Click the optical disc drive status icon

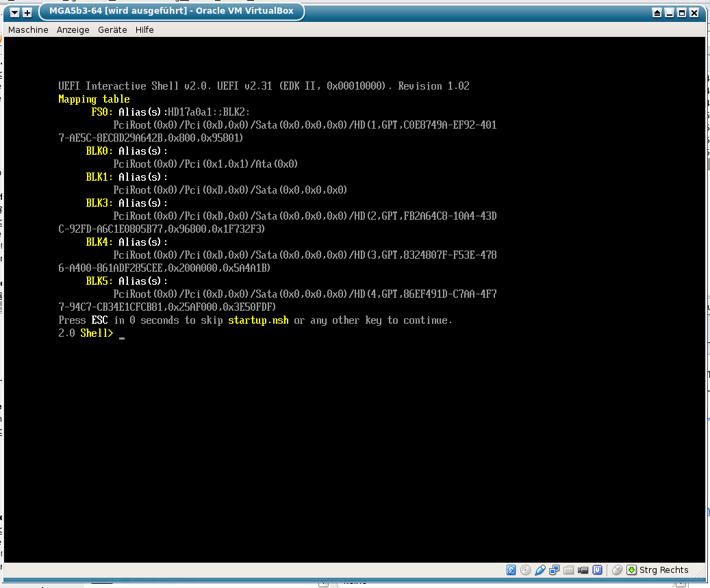tap(525, 570)
